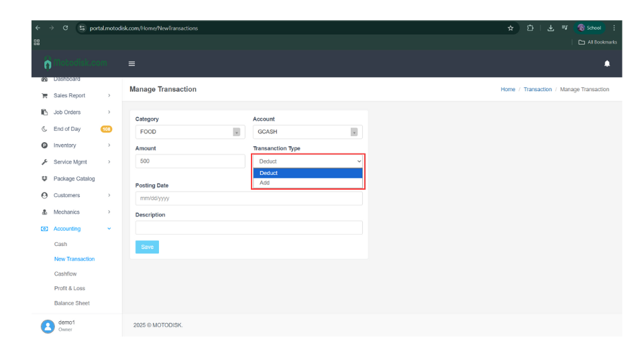Click the Inventory sidebar icon
This screenshot has width=644, height=362.
pos(44,145)
